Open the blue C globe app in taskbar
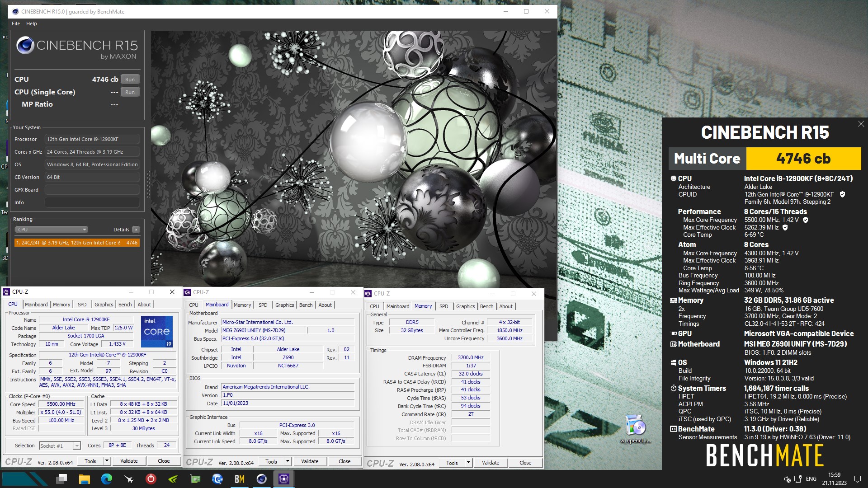Image resolution: width=868 pixels, height=488 pixels. (x=217, y=479)
